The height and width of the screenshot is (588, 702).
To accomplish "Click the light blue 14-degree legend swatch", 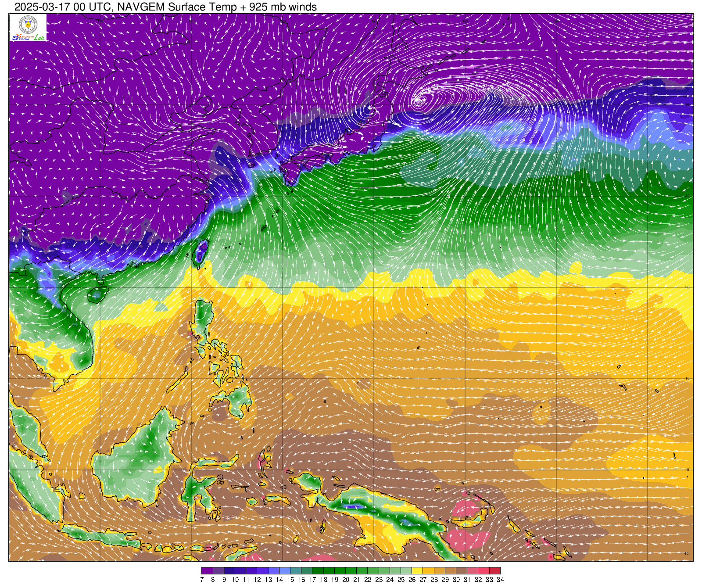I will coord(285,570).
